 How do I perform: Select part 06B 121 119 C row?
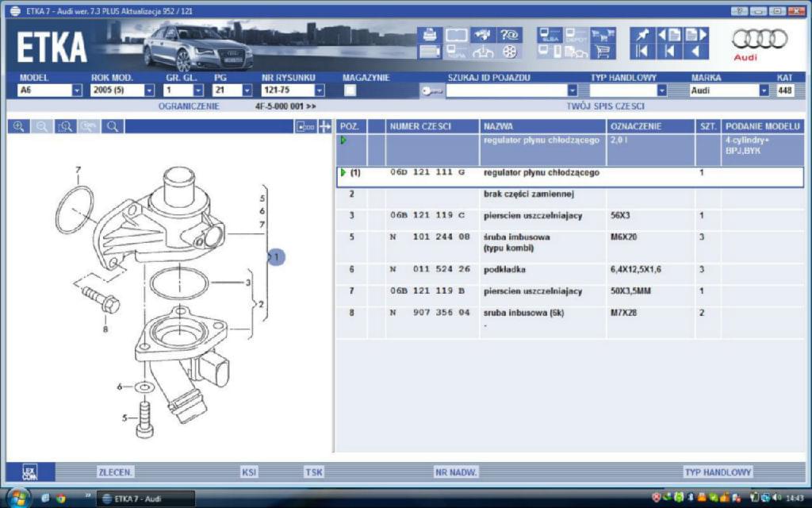(x=570, y=220)
